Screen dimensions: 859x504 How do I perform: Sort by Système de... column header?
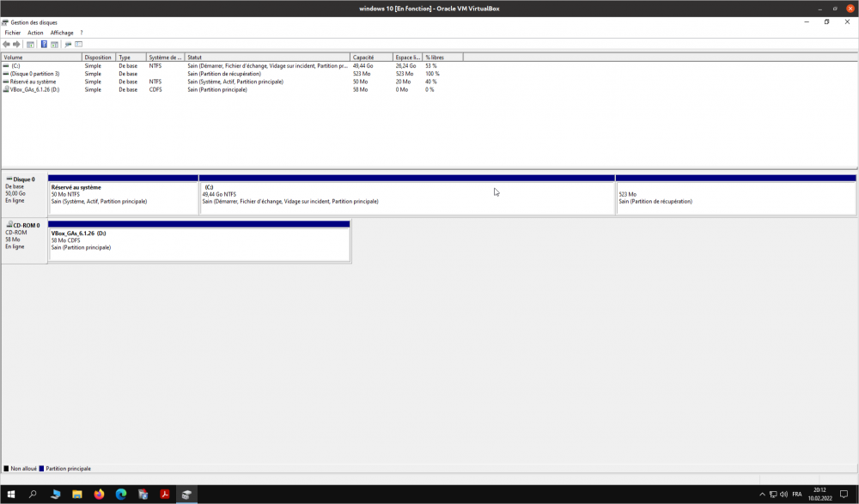click(x=166, y=58)
